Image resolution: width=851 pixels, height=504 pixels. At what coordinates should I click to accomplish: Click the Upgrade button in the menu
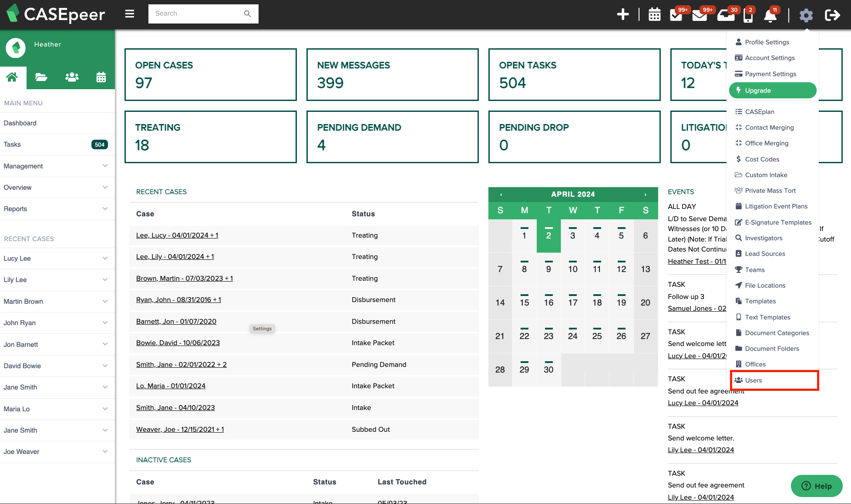[772, 90]
